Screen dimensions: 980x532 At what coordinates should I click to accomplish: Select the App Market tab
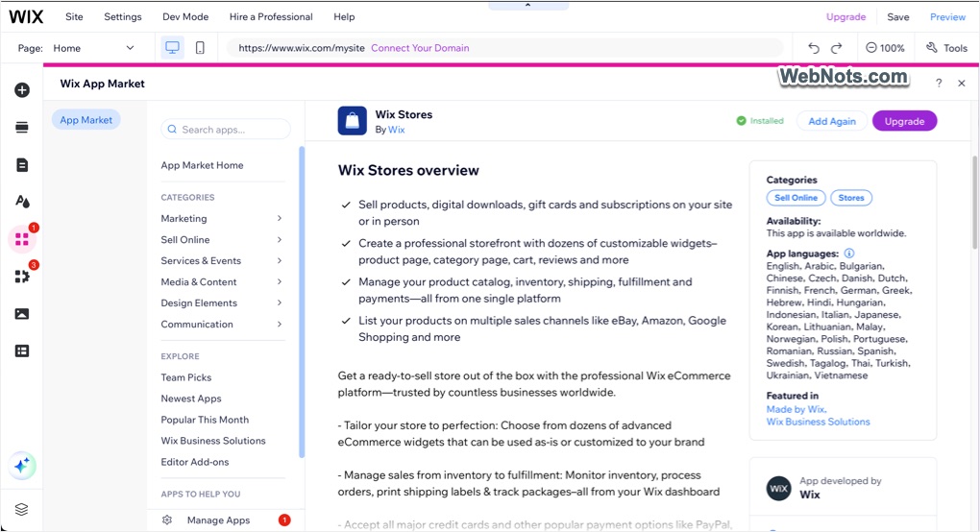coord(86,120)
